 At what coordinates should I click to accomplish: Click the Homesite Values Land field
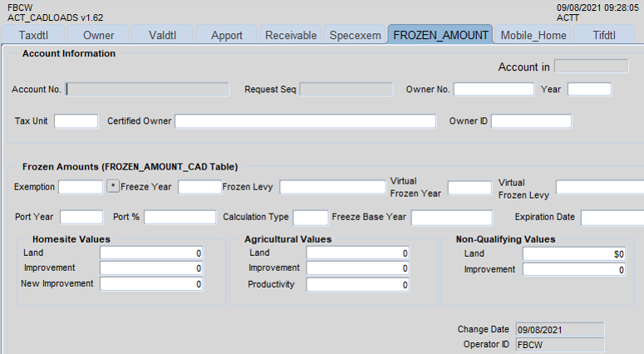(x=151, y=253)
